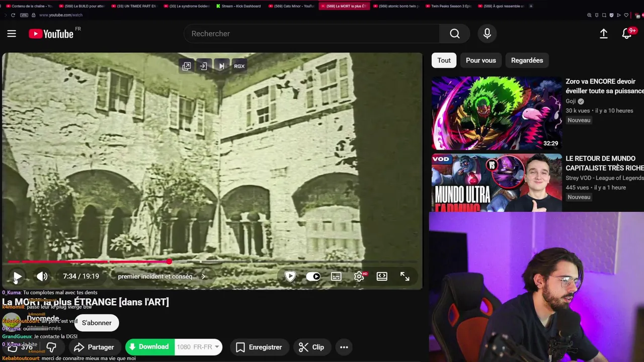This screenshot has width=644, height=362.
Task: Reload the page in the browser
Action: 13,15
